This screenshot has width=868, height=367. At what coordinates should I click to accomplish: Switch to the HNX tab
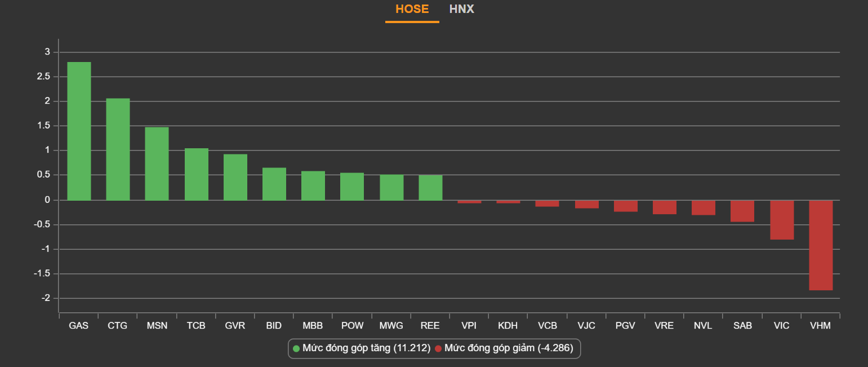coord(461,10)
